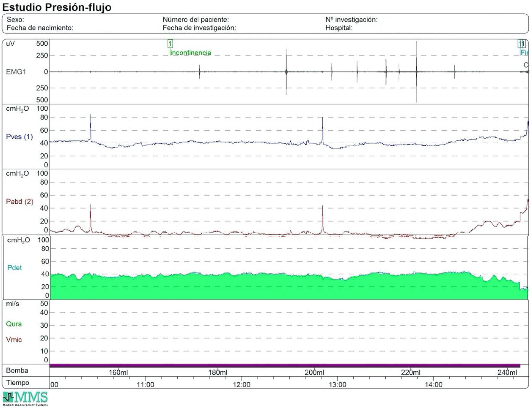Click the purple Bomba pump bar
The width and height of the screenshot is (532, 408).
click(284, 366)
